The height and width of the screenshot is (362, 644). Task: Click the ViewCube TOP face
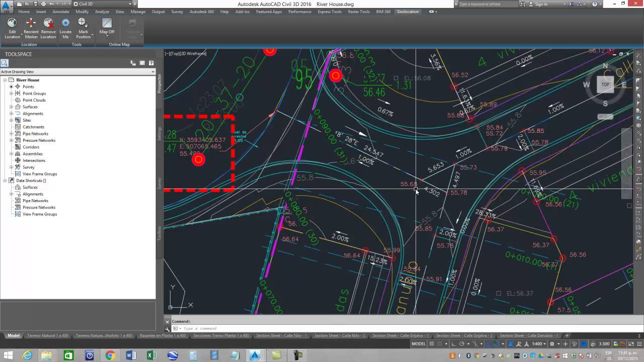(605, 84)
